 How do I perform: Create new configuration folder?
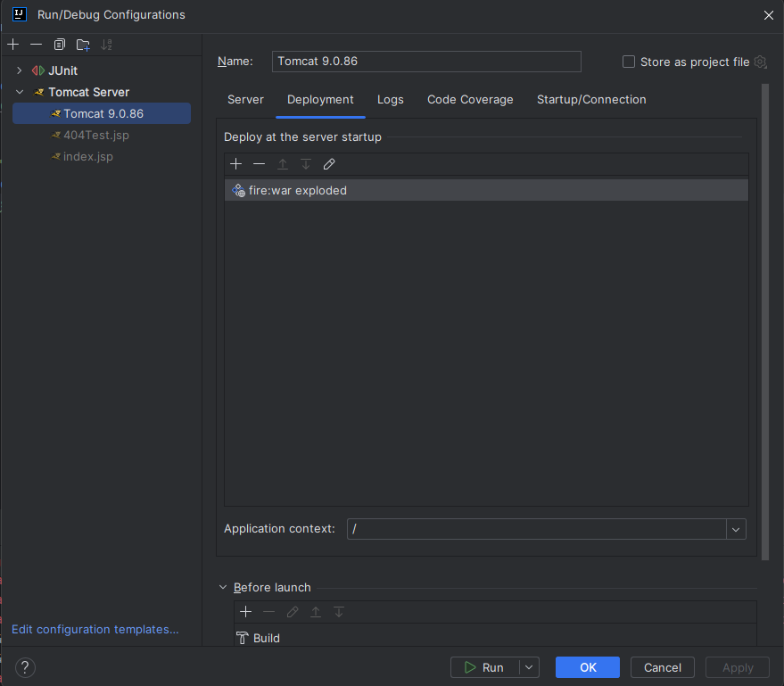point(83,45)
